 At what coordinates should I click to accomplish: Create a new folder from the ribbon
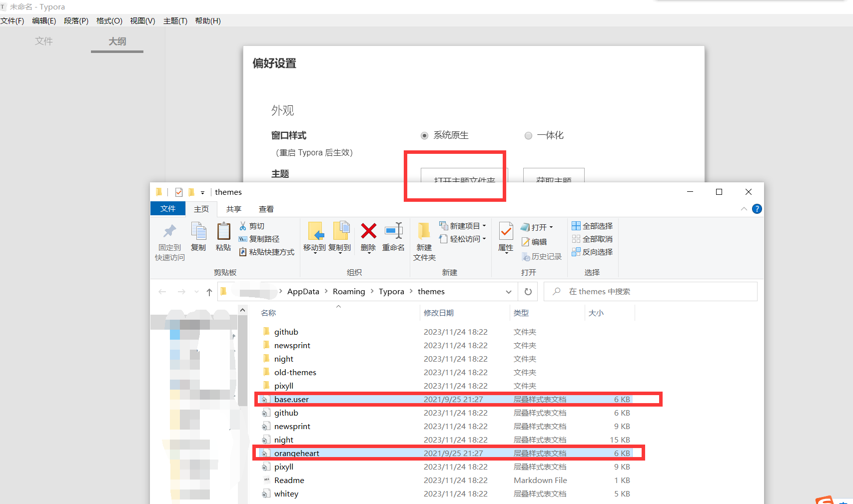(424, 242)
